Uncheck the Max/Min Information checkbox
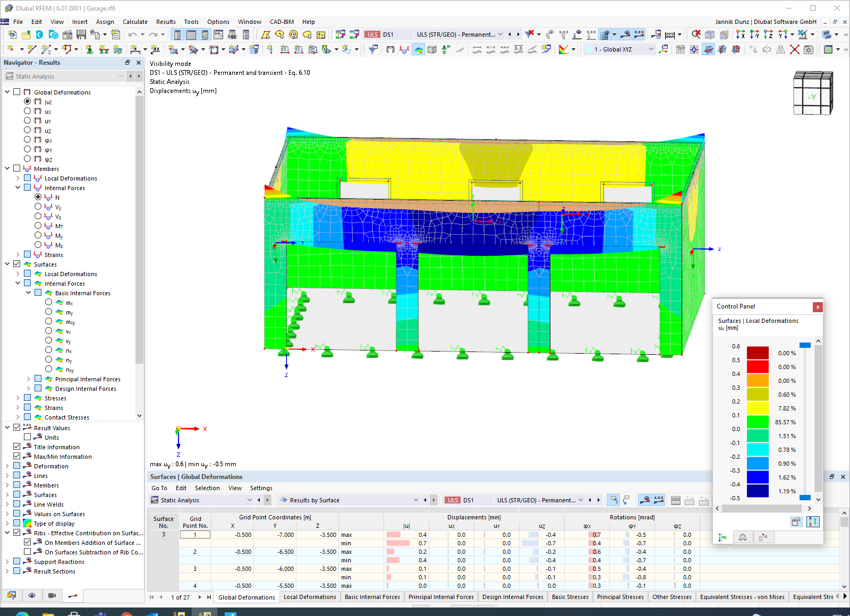Image resolution: width=850 pixels, height=616 pixels. (x=17, y=456)
